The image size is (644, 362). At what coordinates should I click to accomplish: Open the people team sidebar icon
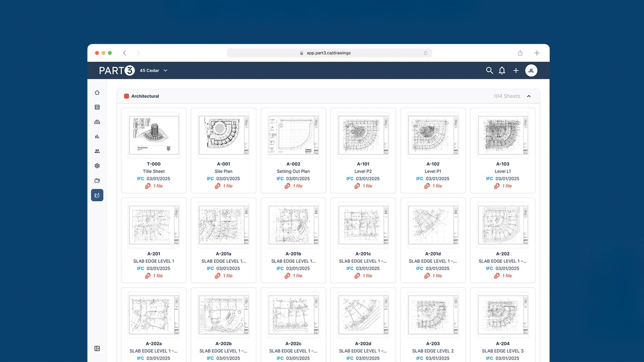97,151
